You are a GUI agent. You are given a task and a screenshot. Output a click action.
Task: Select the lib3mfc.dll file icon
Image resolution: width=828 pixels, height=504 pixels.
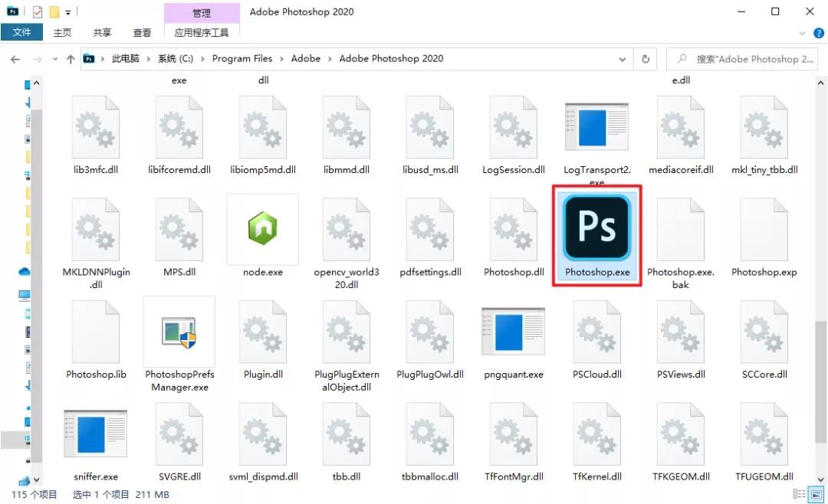coord(96,126)
